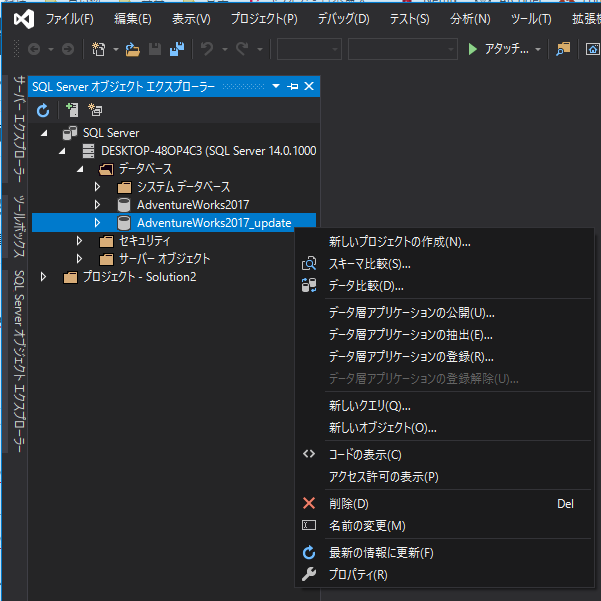Open the テスト(S) menu
This screenshot has height=601, width=601.
coord(409,19)
